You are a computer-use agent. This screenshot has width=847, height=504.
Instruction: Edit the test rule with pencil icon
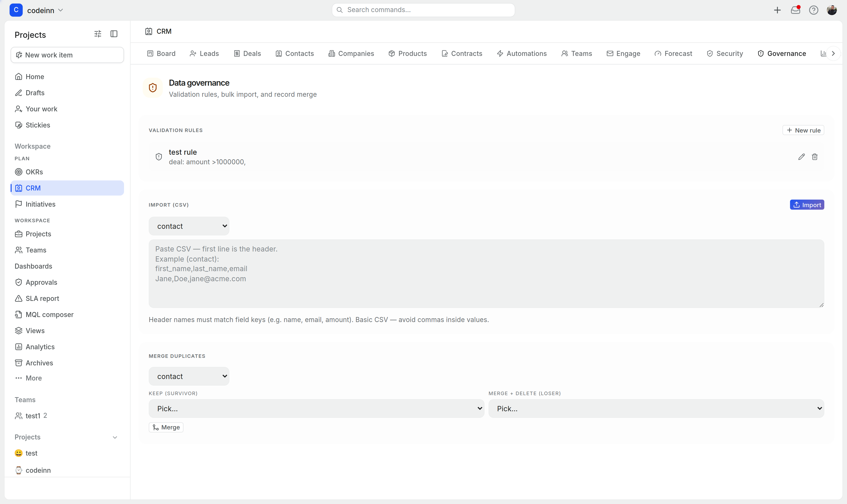tap(801, 156)
